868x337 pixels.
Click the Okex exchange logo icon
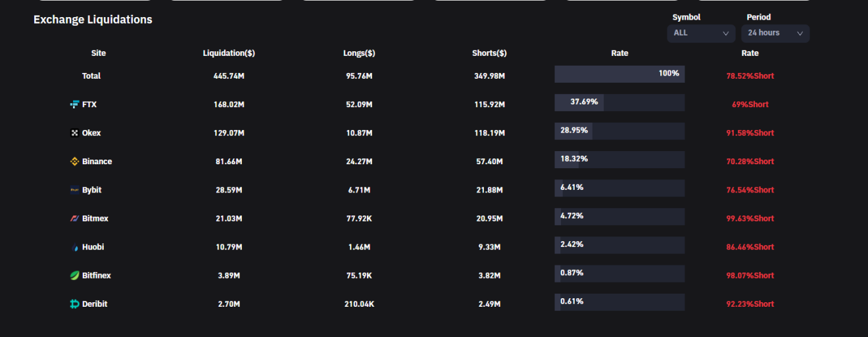click(74, 133)
